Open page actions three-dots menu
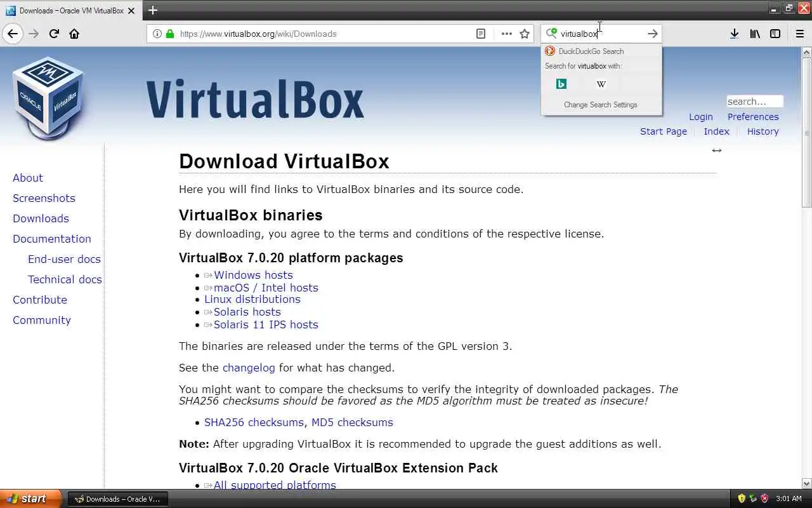 506,34
